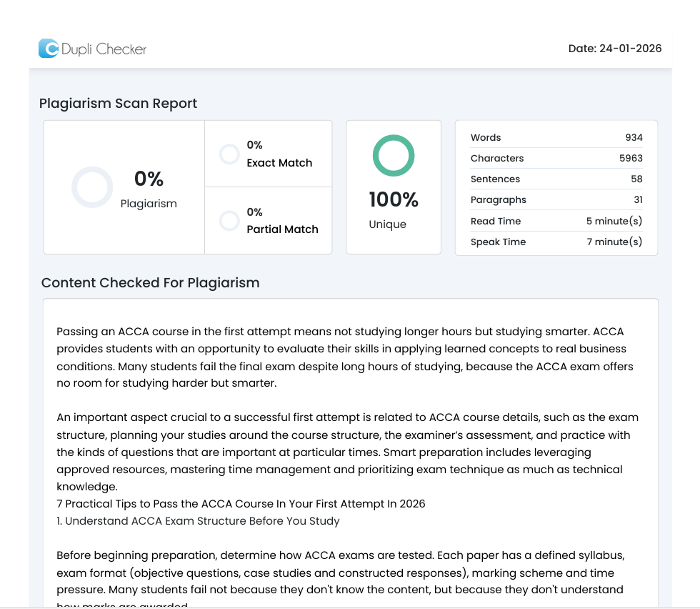This screenshot has height=609, width=700.
Task: Click the first paragraph starting 'Passing an ACCA'
Action: 344,357
